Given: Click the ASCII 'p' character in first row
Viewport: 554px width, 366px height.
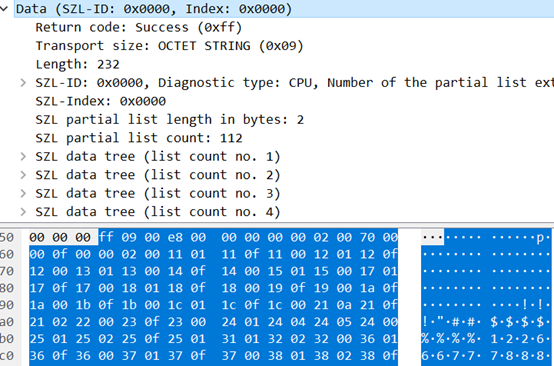Looking at the screenshot, I should point(540,237).
